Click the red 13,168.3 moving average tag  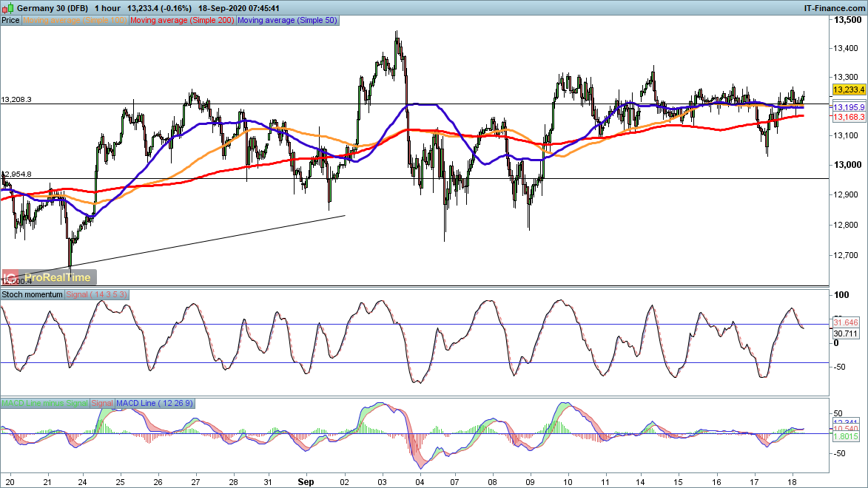pyautogui.click(x=849, y=117)
